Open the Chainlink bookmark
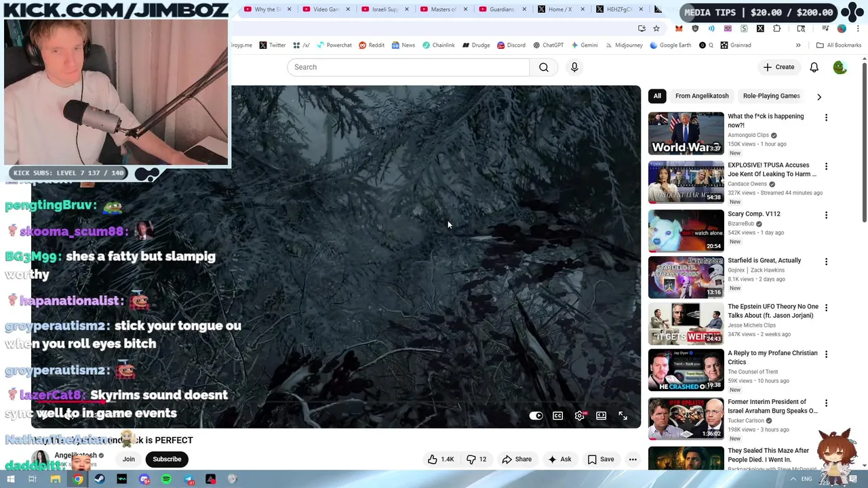This screenshot has width=868, height=488. point(438,45)
